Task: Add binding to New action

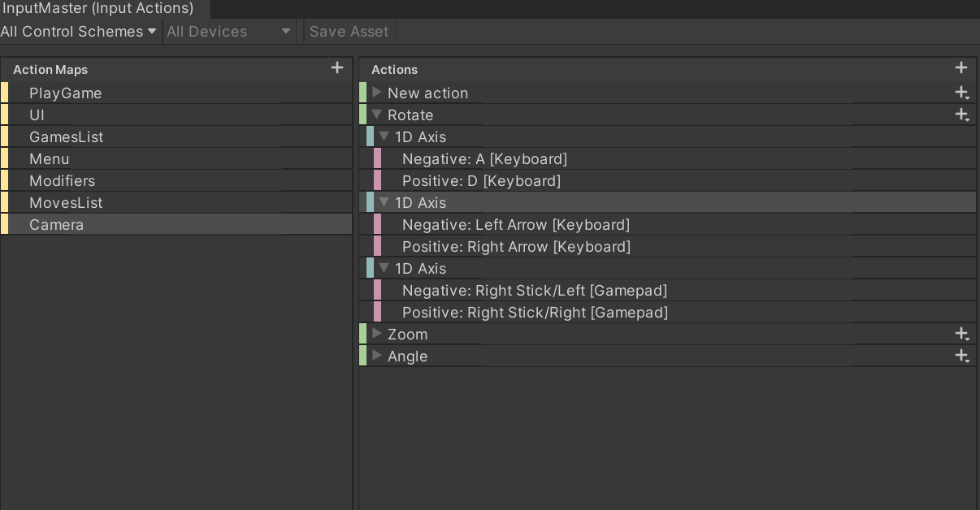Action: point(962,93)
